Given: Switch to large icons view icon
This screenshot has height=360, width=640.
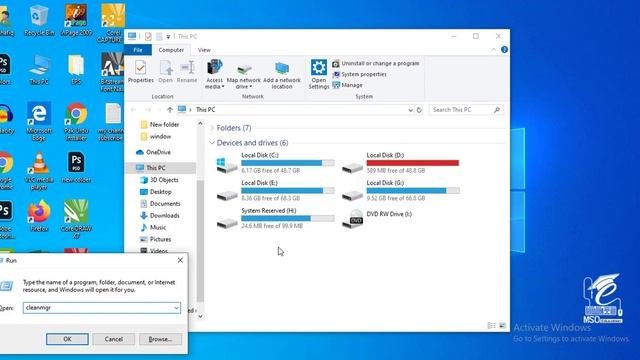Looking at the screenshot, I should tap(502, 325).
